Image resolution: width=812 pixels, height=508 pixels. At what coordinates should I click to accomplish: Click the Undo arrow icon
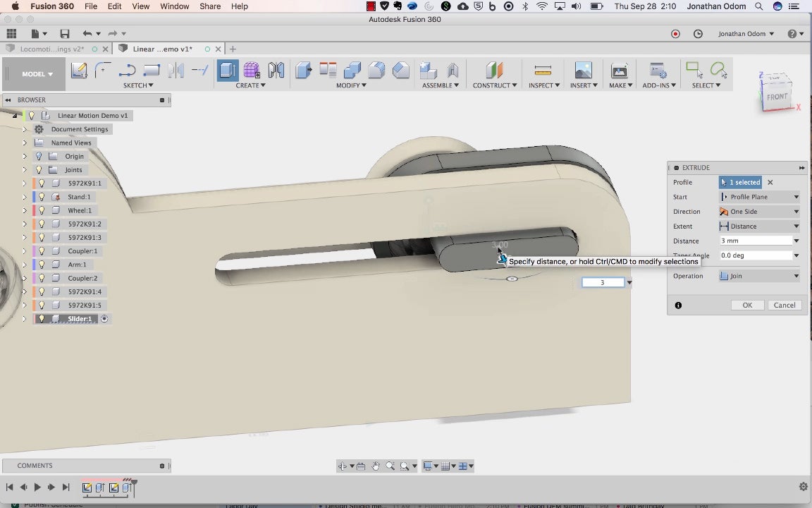[x=87, y=34]
